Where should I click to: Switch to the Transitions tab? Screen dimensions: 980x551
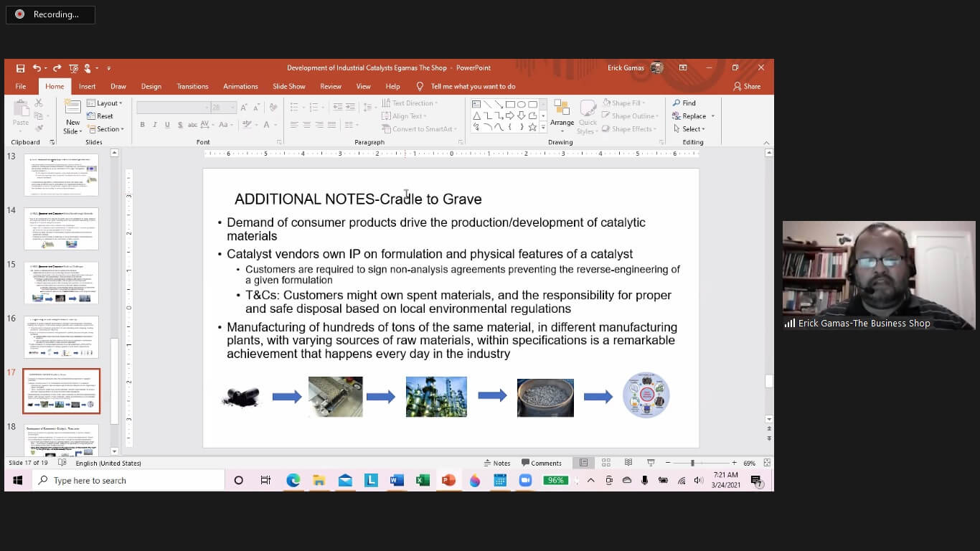pyautogui.click(x=192, y=86)
